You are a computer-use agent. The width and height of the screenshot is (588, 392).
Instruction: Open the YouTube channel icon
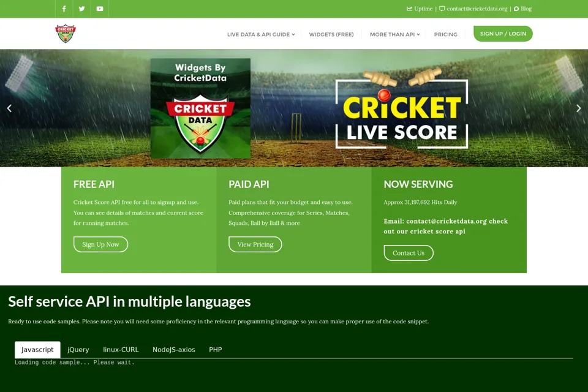pos(100,9)
